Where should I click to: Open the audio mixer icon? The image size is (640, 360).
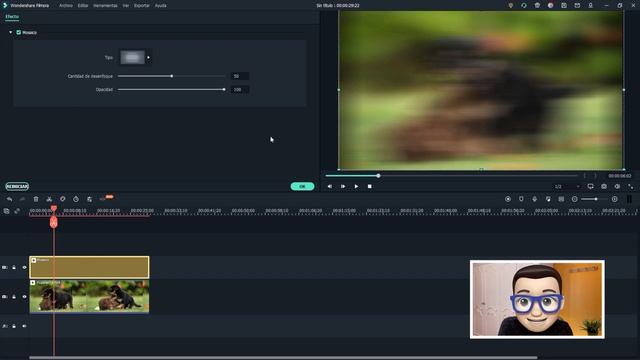click(548, 199)
